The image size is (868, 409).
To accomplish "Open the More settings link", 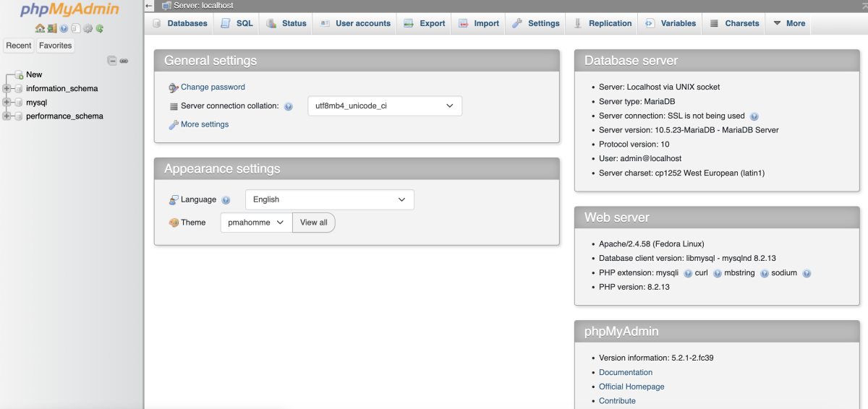I will tap(205, 125).
